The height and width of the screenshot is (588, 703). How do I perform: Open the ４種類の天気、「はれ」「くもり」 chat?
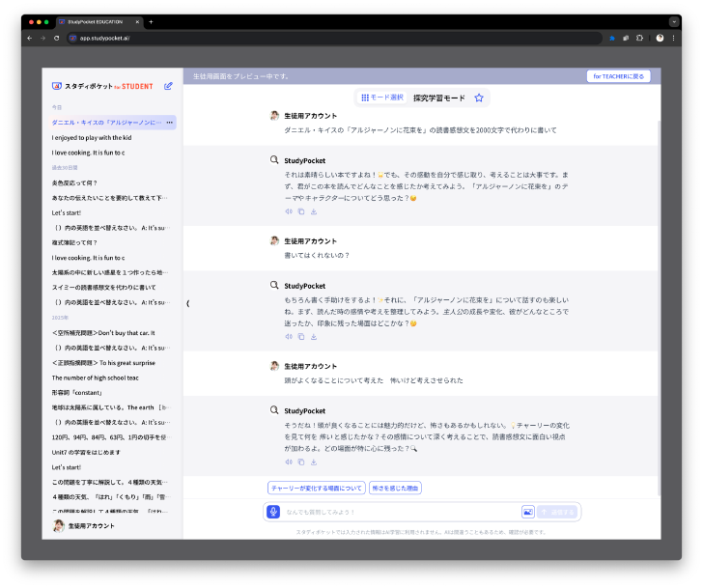[110, 497]
